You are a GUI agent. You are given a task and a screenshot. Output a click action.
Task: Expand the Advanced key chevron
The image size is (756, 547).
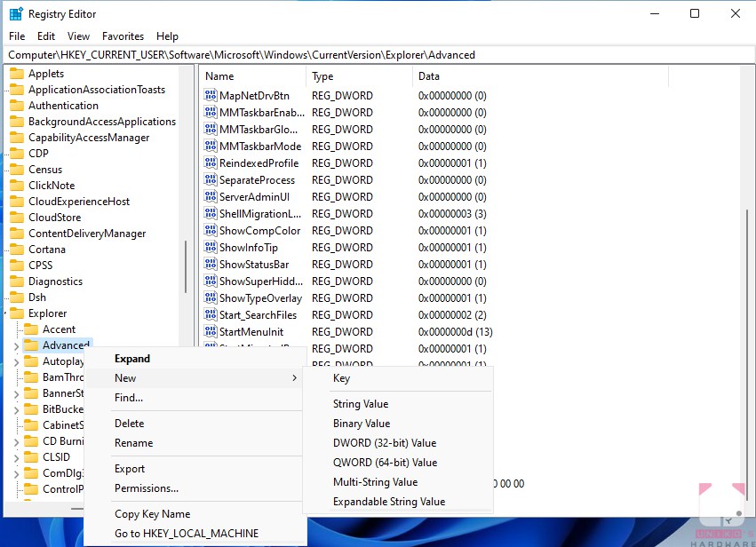tap(16, 346)
